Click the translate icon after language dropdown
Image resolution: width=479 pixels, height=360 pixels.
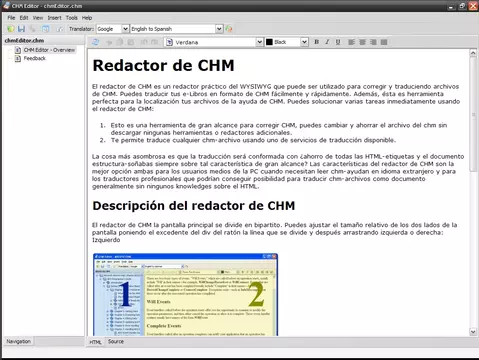pos(229,29)
